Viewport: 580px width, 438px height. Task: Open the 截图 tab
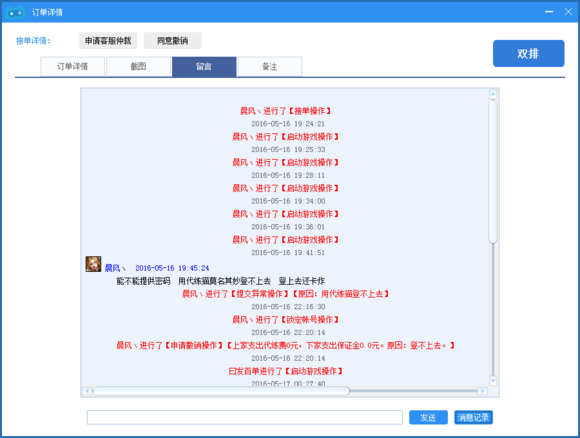tap(138, 67)
